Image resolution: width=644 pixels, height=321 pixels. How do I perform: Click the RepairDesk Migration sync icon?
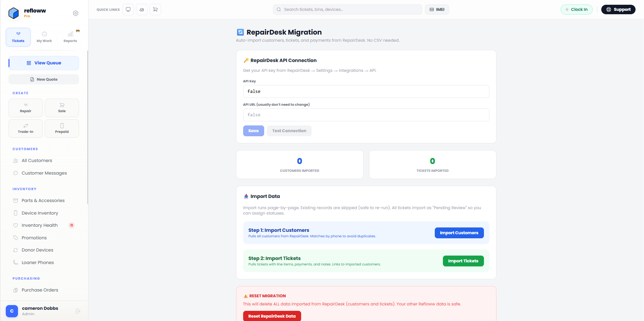[240, 32]
